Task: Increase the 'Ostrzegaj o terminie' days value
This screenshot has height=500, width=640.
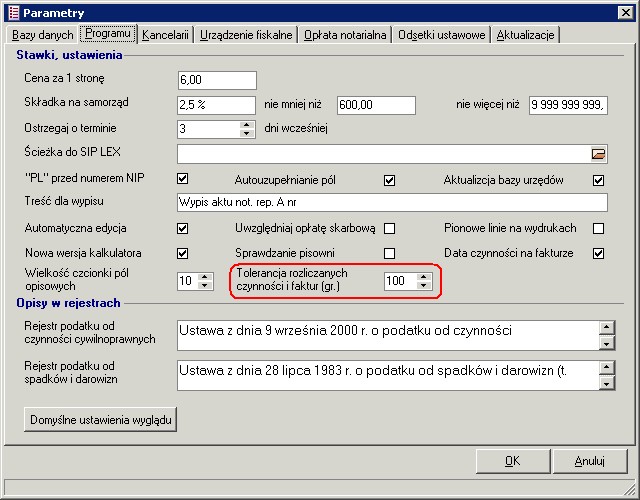Action: pyautogui.click(x=247, y=124)
